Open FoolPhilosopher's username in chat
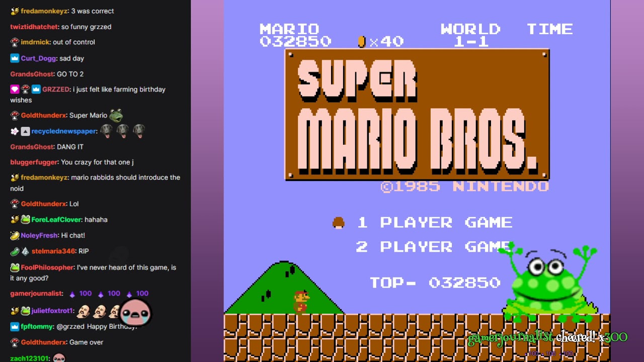644x362 pixels. coord(47,267)
